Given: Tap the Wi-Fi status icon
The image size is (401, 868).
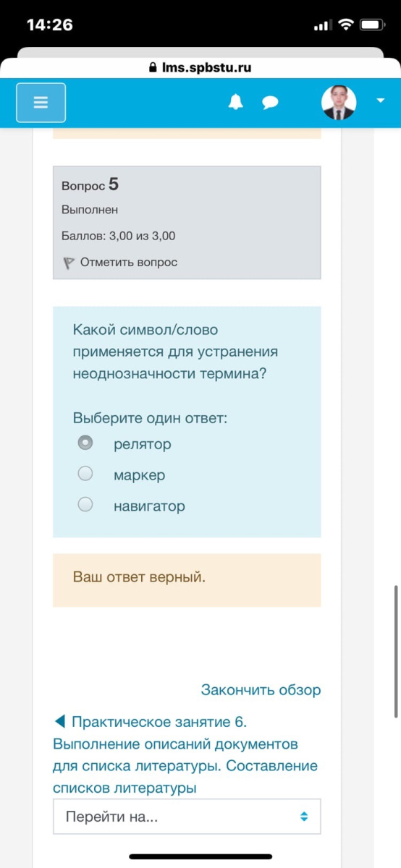Looking at the screenshot, I should 346,25.
